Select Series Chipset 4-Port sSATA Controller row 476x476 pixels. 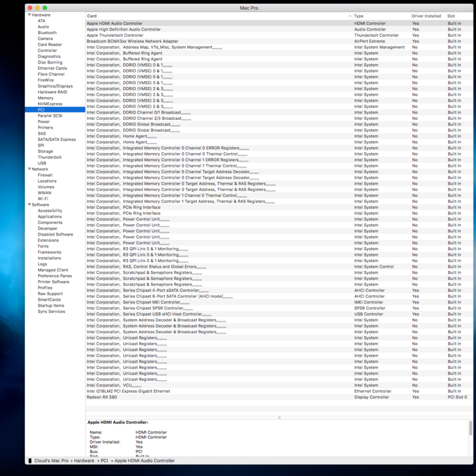tap(279, 291)
